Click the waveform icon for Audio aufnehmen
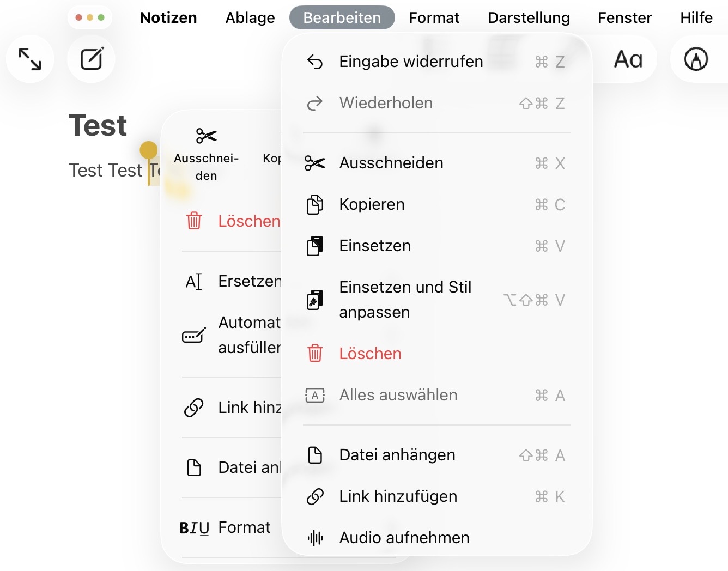Viewport: 728px width, 571px height. click(x=315, y=538)
